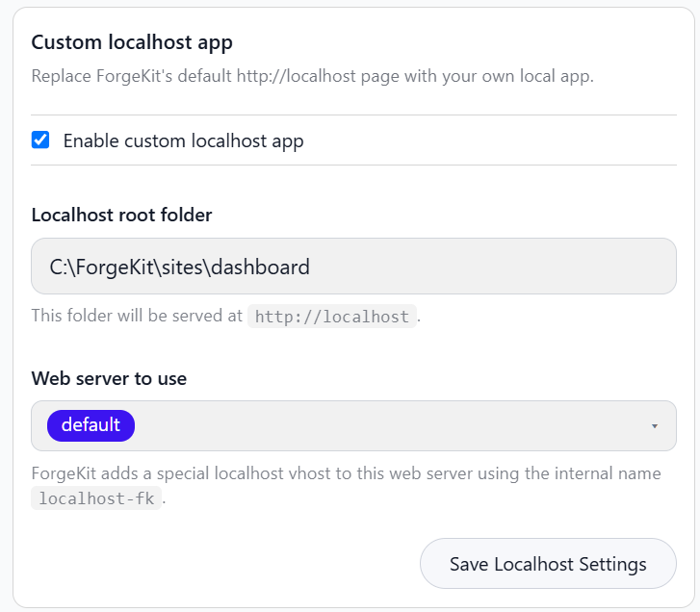Image resolution: width=700 pixels, height=612 pixels.
Task: Click the 'ForgeKit adds a special localhost vhost' note
Action: point(346,473)
